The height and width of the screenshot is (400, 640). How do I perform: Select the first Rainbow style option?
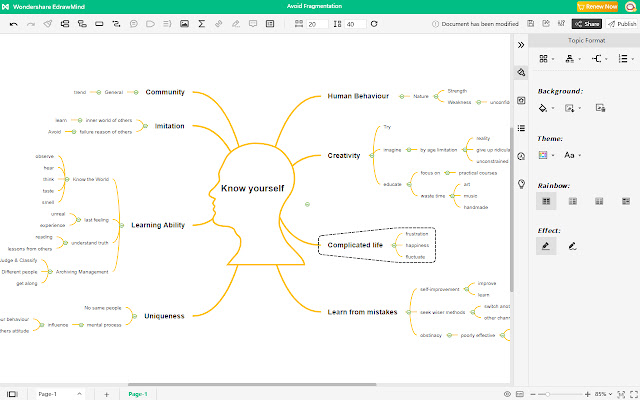pos(545,201)
